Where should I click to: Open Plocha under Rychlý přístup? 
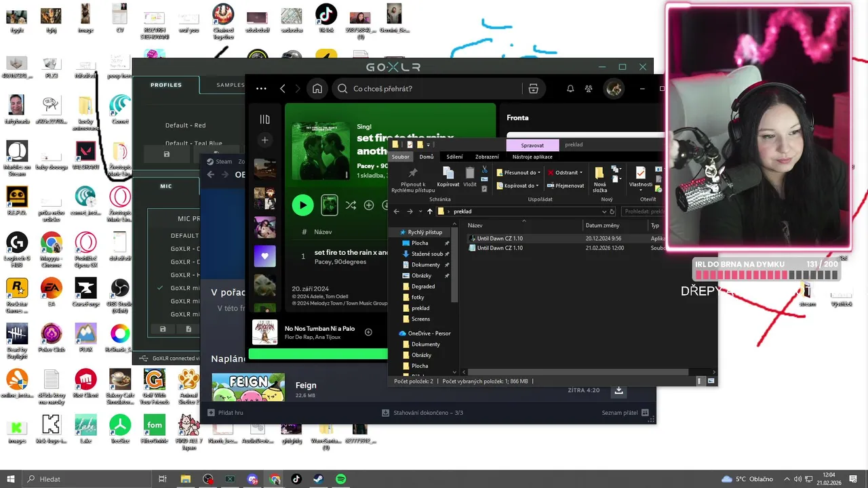[420, 243]
